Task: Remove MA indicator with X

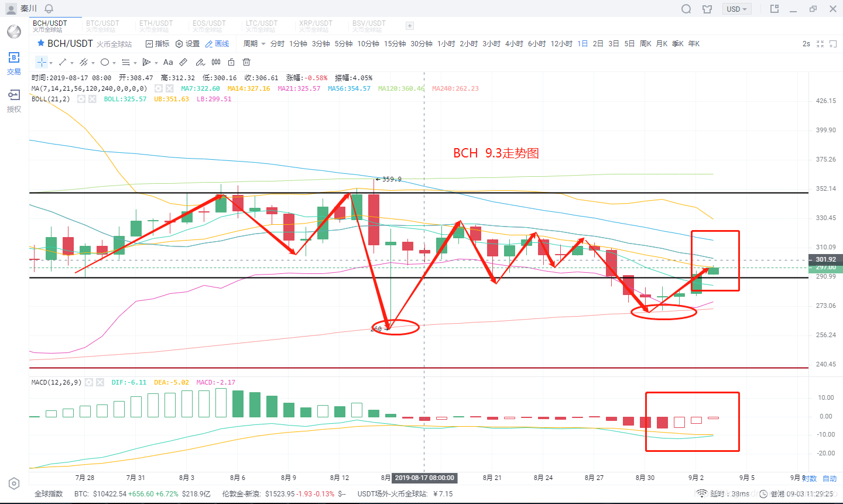Action: tap(169, 88)
